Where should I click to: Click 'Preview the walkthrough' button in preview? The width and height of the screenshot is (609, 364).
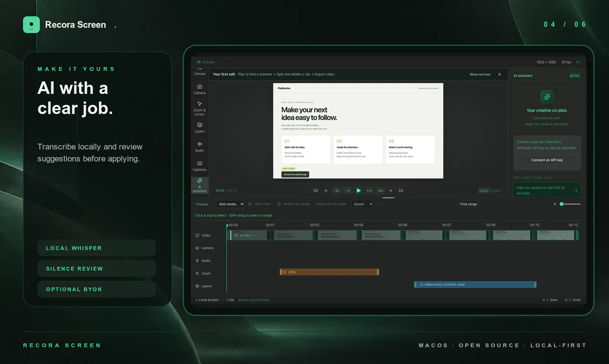point(295,174)
